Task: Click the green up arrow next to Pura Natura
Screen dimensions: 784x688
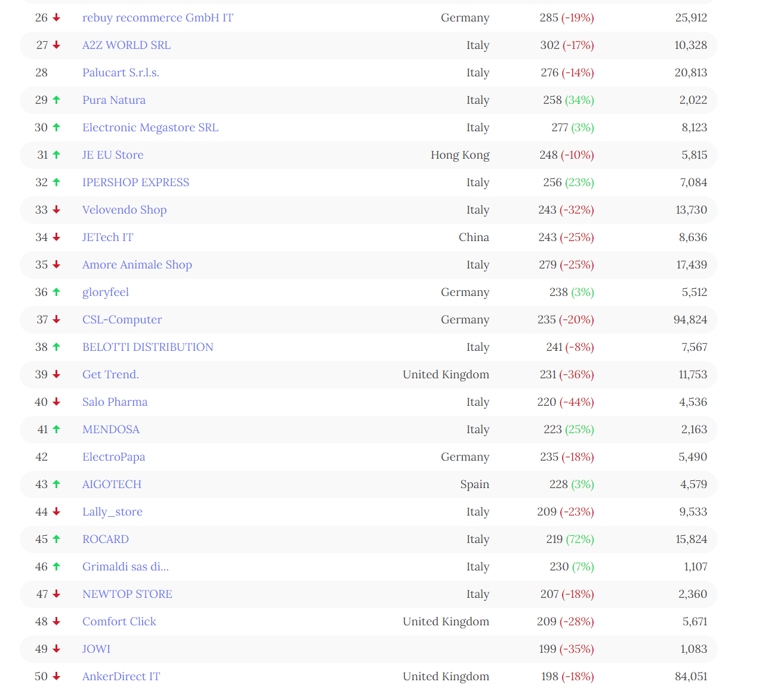Action: pos(55,100)
